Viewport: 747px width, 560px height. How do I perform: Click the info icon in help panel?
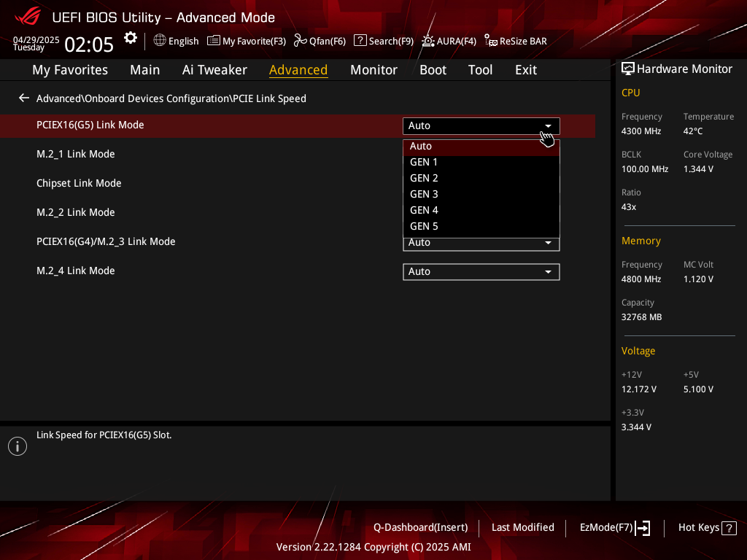click(x=18, y=446)
